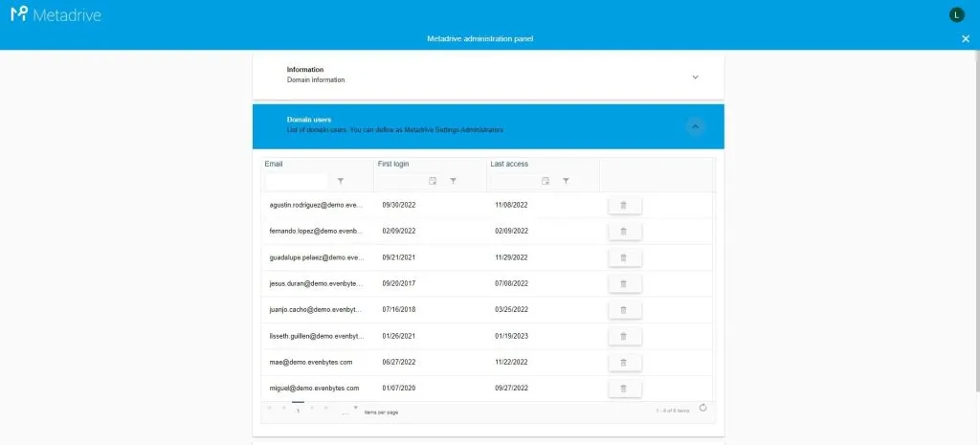Image resolution: width=980 pixels, height=445 pixels.
Task: Click first login date 01/26/2021
Action: (399, 336)
